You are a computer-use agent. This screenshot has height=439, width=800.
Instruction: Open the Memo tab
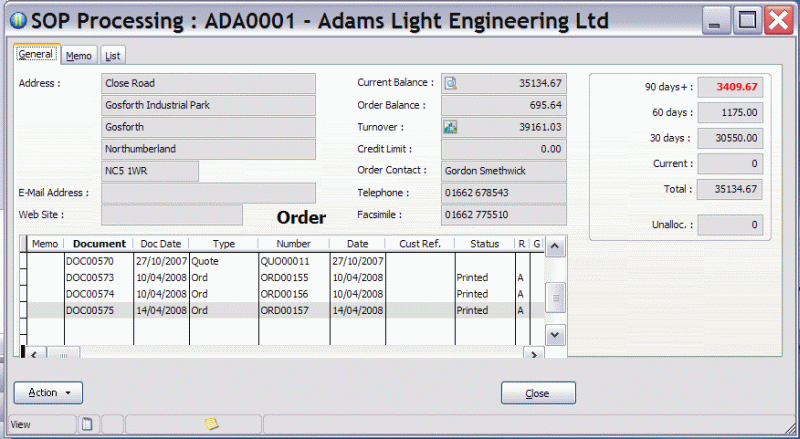(79, 56)
